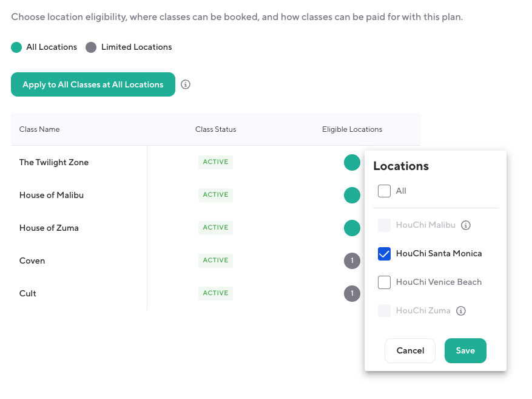The height and width of the screenshot is (399, 532).
Task: Uncheck HouChi Santa Monica checkbox
Action: (x=384, y=254)
